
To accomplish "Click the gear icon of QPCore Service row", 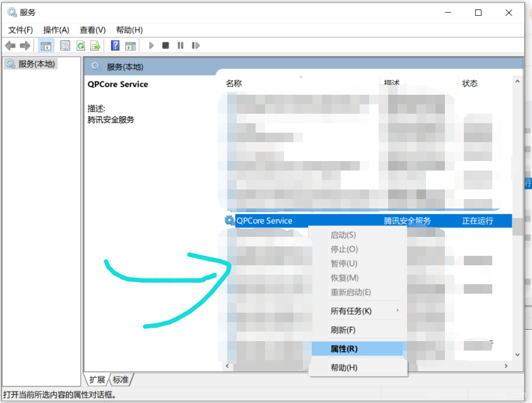I will pyautogui.click(x=229, y=220).
